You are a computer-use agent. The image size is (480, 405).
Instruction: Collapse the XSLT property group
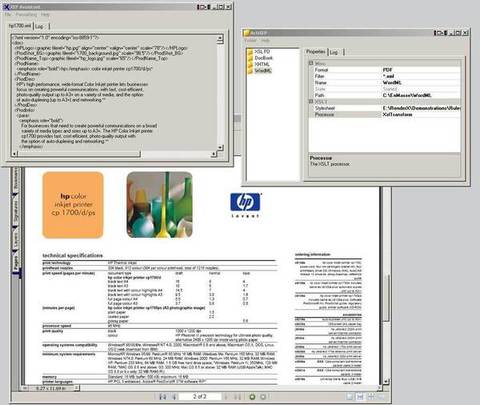(311, 101)
